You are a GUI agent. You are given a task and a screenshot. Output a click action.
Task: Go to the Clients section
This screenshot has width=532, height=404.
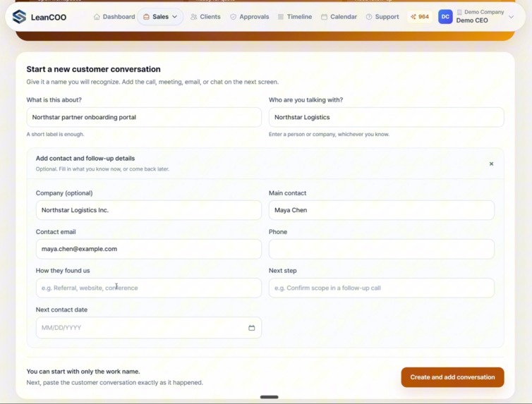205,17
